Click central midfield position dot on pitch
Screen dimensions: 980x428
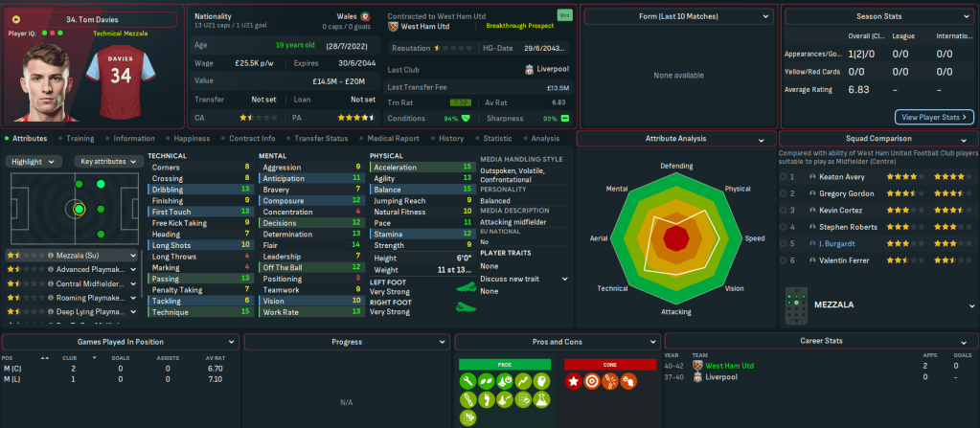[x=79, y=208]
